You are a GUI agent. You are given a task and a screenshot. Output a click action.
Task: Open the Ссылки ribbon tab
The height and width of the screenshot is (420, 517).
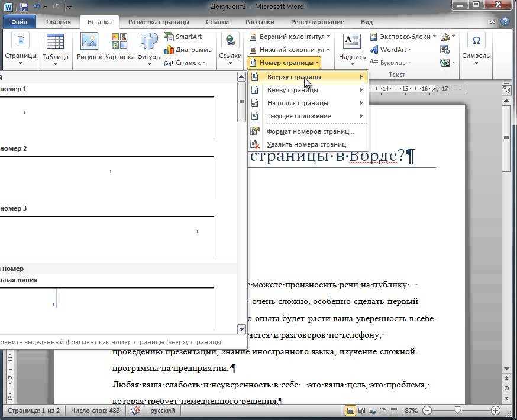(217, 22)
